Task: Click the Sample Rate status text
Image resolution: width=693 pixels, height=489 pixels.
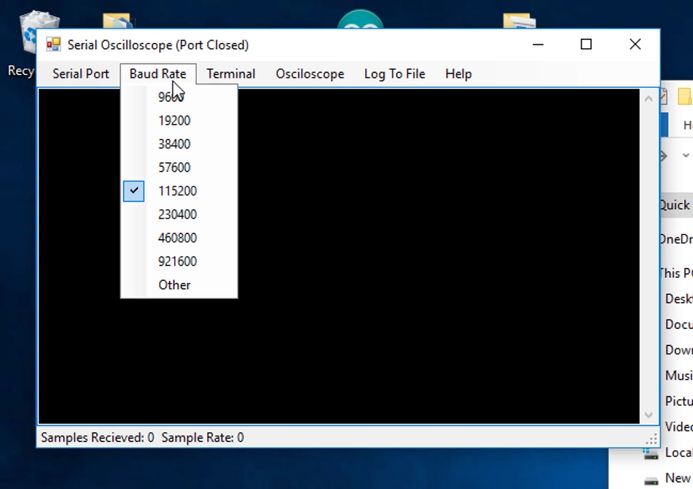Action: tap(202, 437)
